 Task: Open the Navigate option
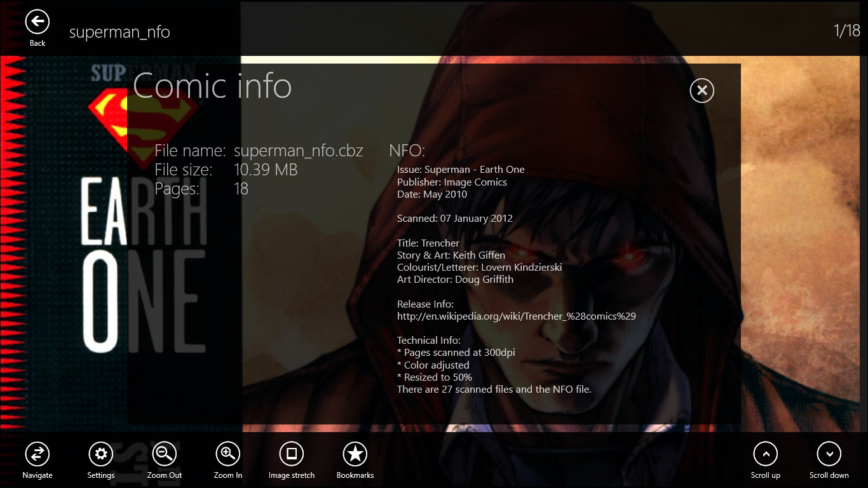tap(37, 454)
